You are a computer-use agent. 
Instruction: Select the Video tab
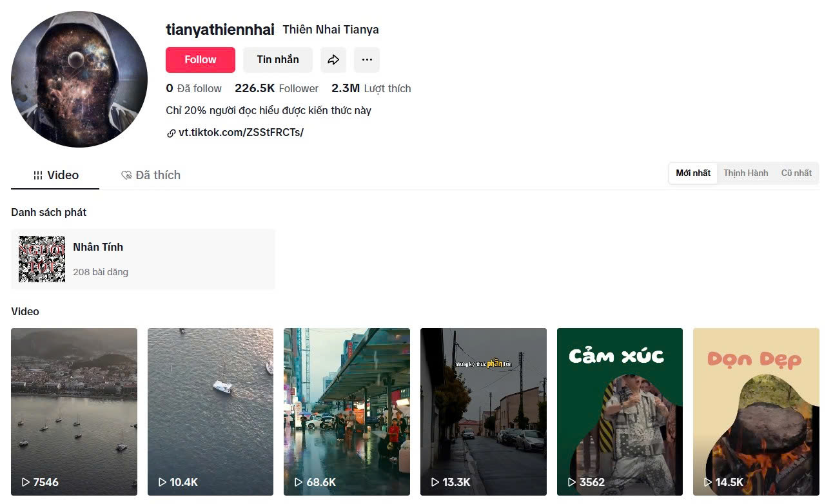click(55, 175)
